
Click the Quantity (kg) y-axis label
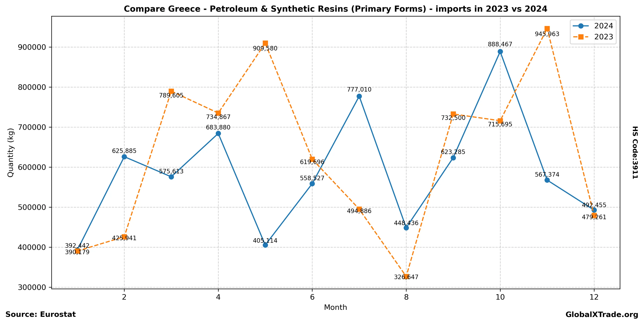pos(11,152)
